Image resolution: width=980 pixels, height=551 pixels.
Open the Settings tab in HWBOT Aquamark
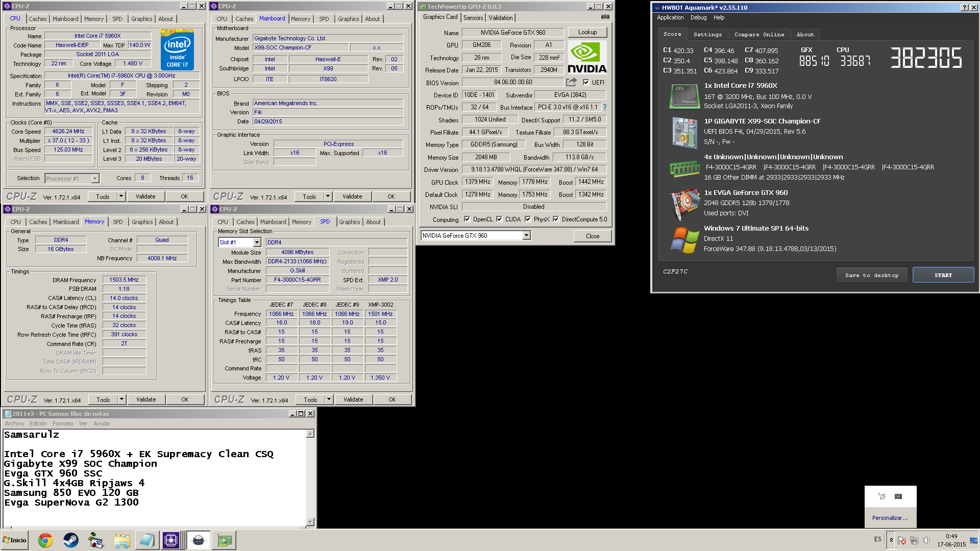click(x=707, y=35)
